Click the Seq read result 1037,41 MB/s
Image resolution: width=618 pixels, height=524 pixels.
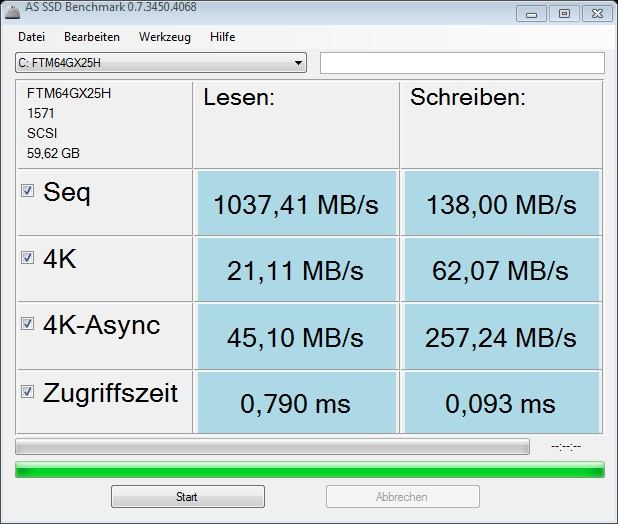click(x=296, y=204)
